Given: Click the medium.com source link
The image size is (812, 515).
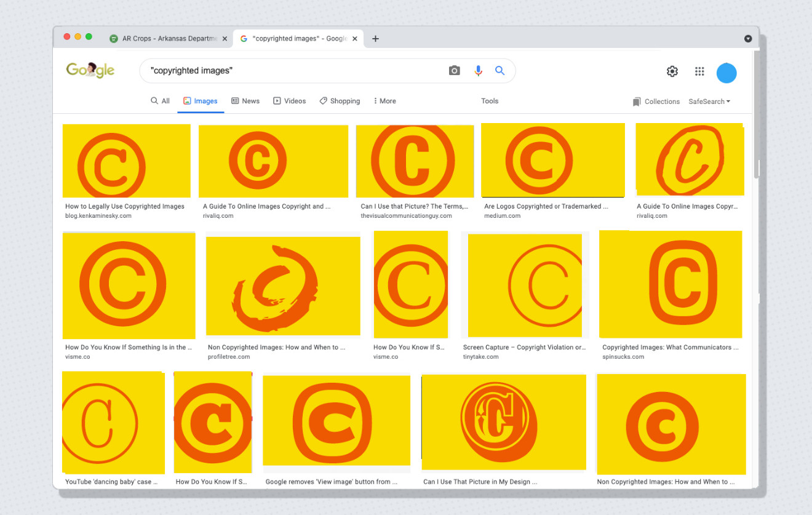Looking at the screenshot, I should pyautogui.click(x=502, y=216).
